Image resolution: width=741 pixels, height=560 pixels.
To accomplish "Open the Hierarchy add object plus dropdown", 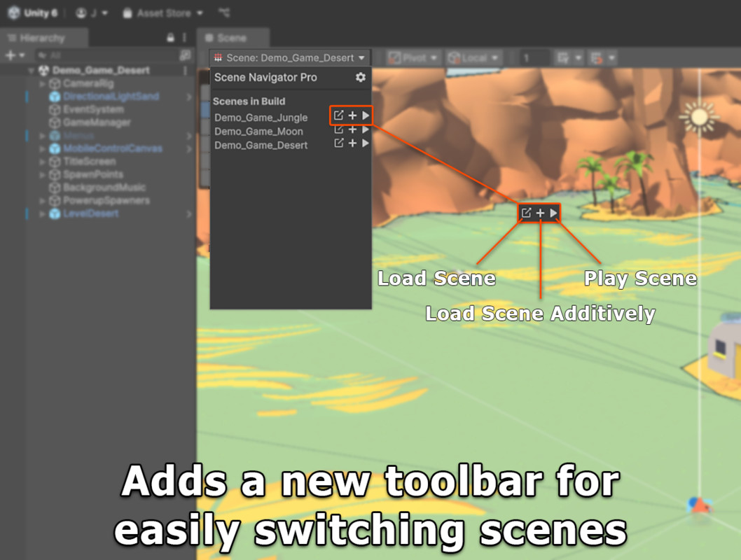I will pos(15,55).
